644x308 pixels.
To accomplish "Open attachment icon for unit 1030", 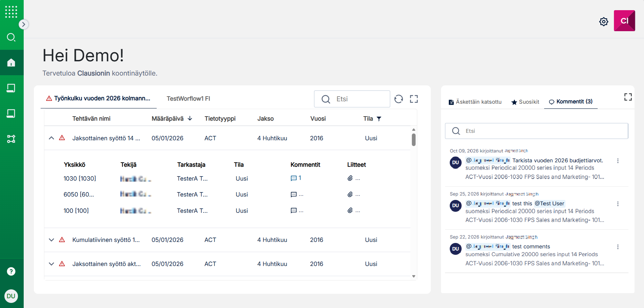I will click(x=350, y=178).
